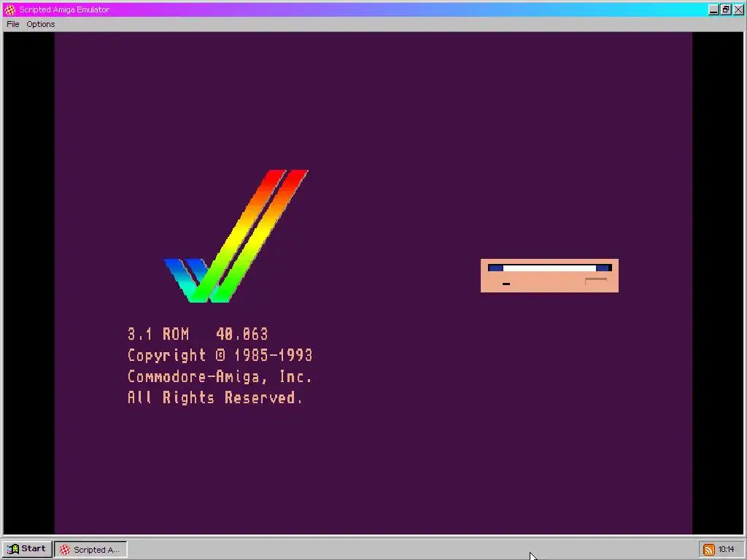The height and width of the screenshot is (560, 747).
Task: Open the File menu
Action: [13, 24]
